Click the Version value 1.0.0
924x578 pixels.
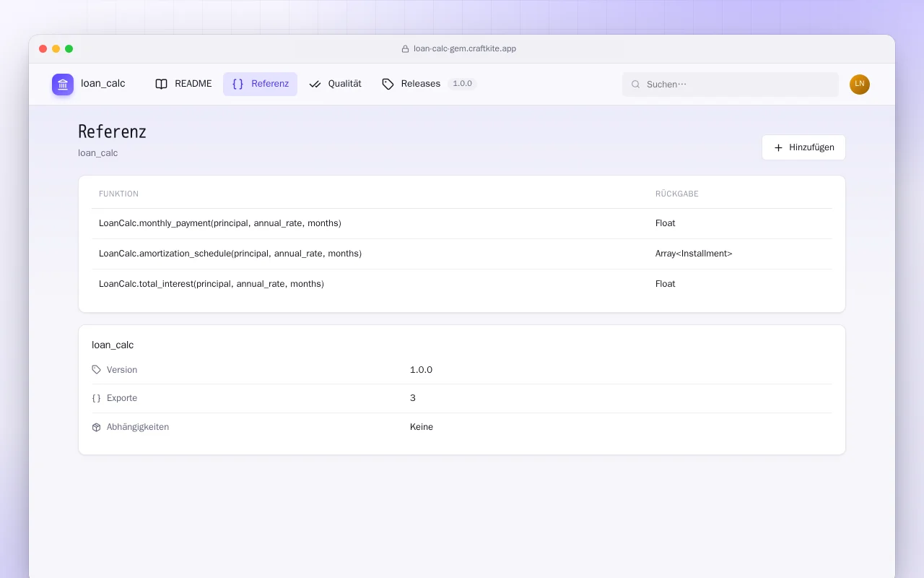click(x=421, y=370)
